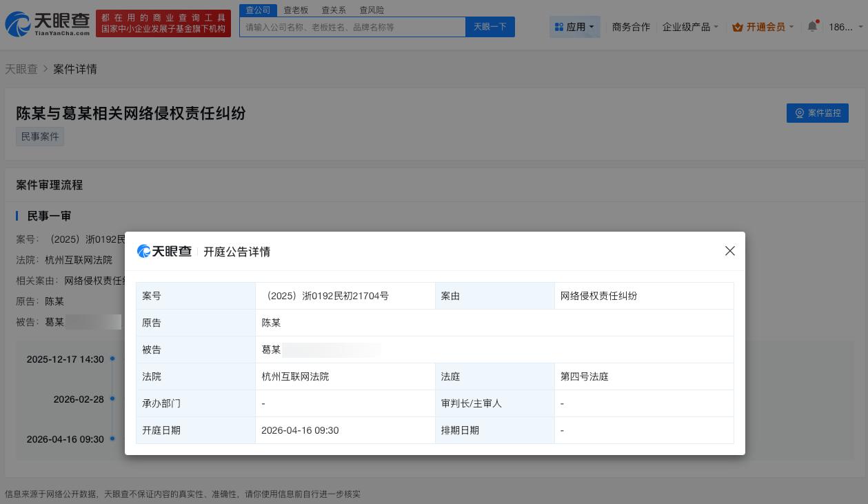Click the monitor icon on 案件监控 button
This screenshot has width=868, height=504.
[x=800, y=113]
